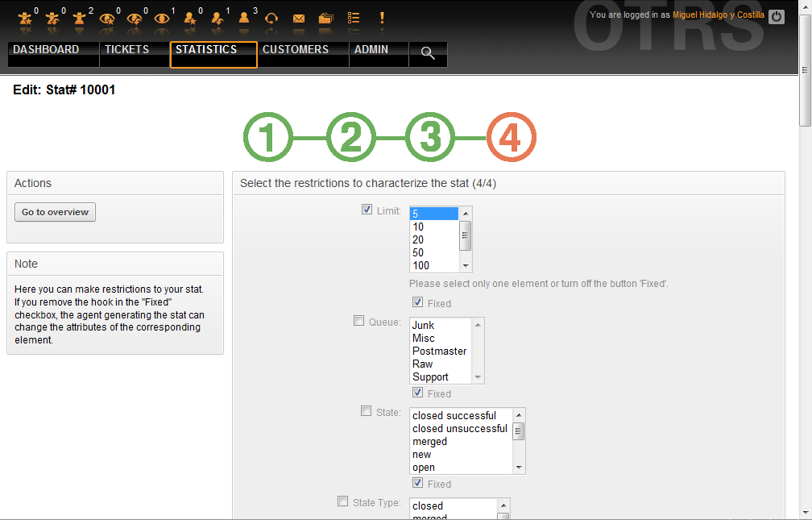Image resolution: width=812 pixels, height=520 pixels.
Task: Enable the Queue restriction checkbox
Action: 359,322
